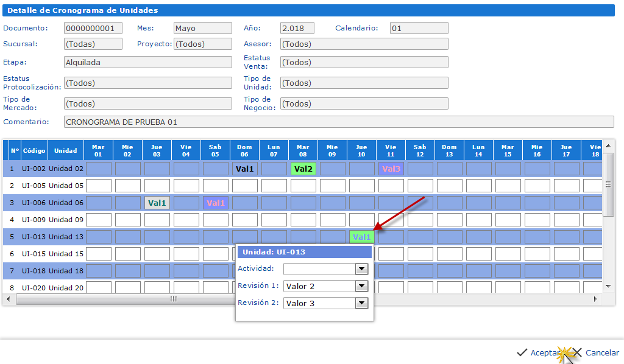Click the Documento number field
This screenshot has width=624, height=364.
click(x=93, y=28)
